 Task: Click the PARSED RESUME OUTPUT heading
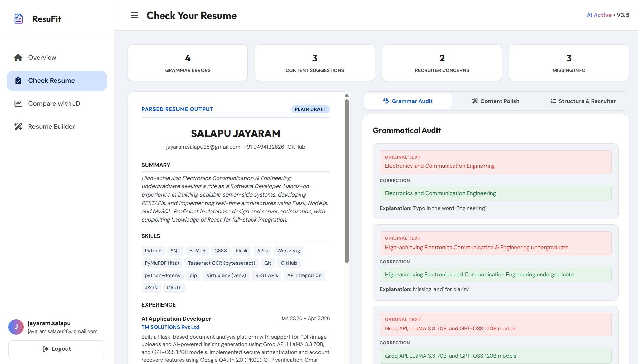click(x=177, y=109)
